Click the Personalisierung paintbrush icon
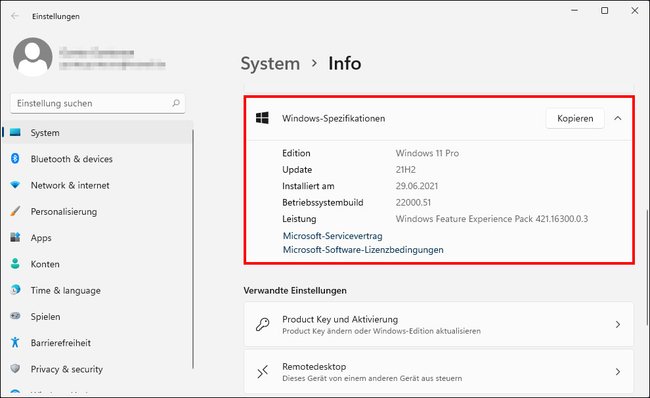 tap(15, 211)
